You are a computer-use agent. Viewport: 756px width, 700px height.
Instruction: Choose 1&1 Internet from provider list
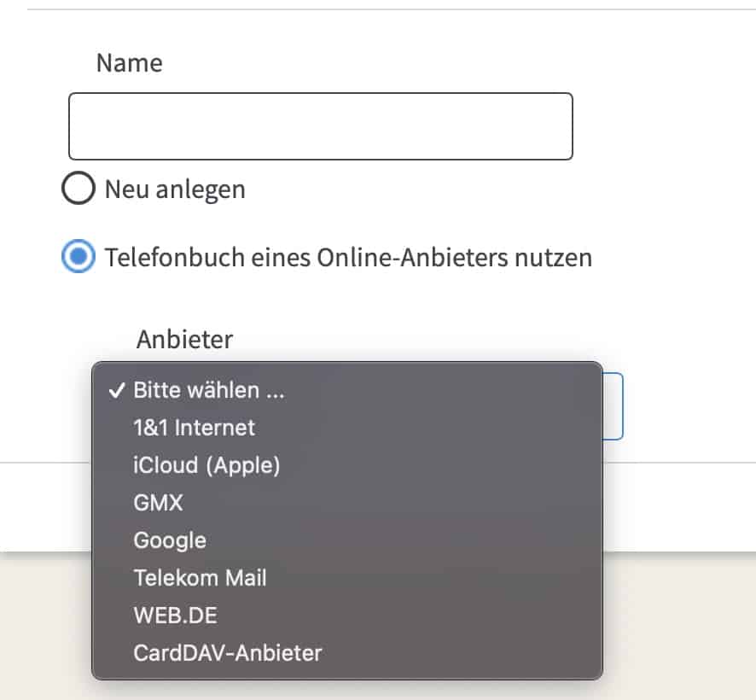346,428
